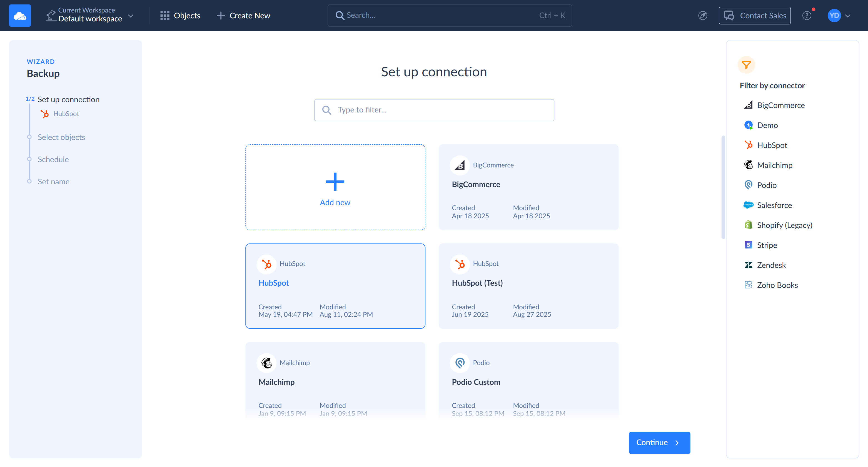The width and height of the screenshot is (868, 467).
Task: Filter by Podio connector icon
Action: pos(748,185)
